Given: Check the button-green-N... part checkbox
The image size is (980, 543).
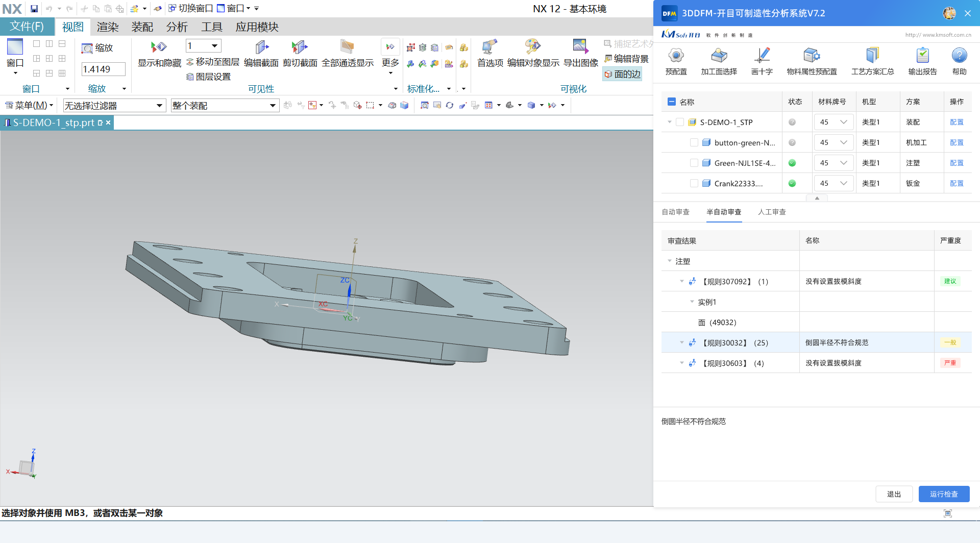Looking at the screenshot, I should click(694, 143).
